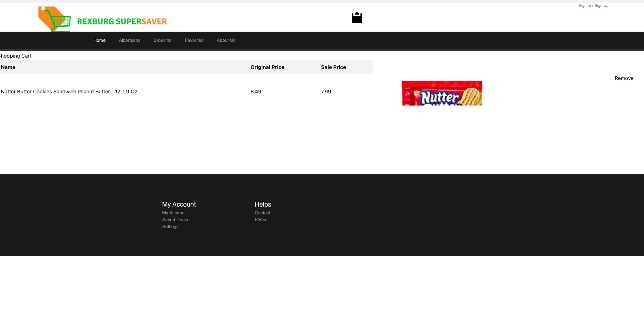Open the Broulims menu item
The width and height of the screenshot is (644, 317).
click(x=163, y=40)
